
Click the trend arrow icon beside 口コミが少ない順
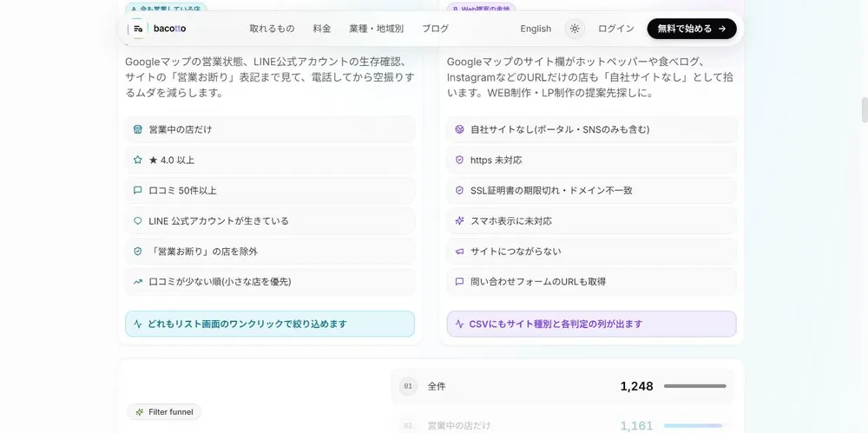coord(138,282)
